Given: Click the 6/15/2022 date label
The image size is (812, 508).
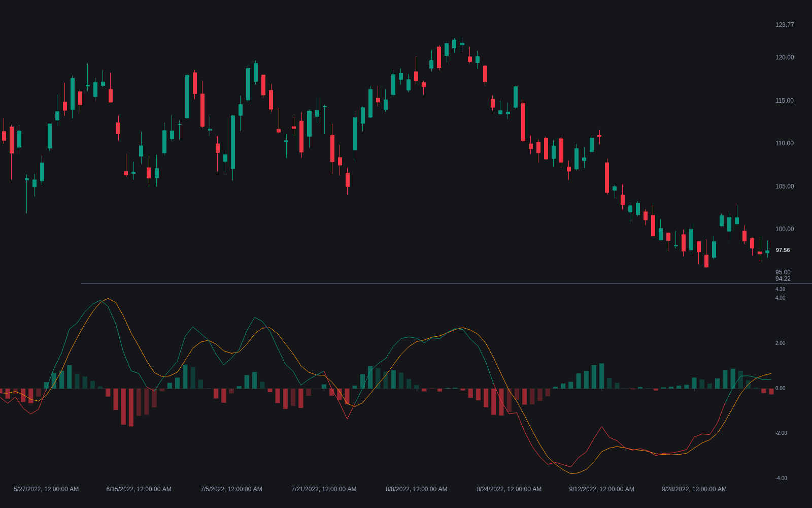Looking at the screenshot, I should [x=139, y=489].
